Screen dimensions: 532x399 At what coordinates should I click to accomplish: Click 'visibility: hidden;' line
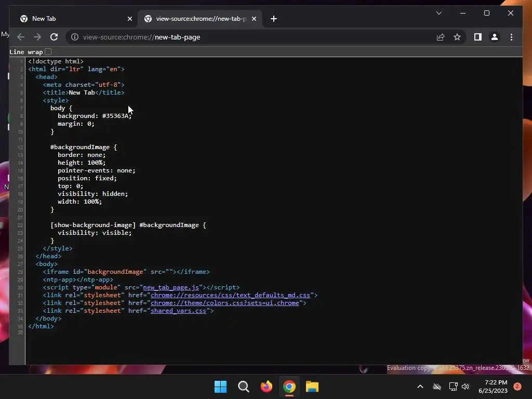click(92, 194)
